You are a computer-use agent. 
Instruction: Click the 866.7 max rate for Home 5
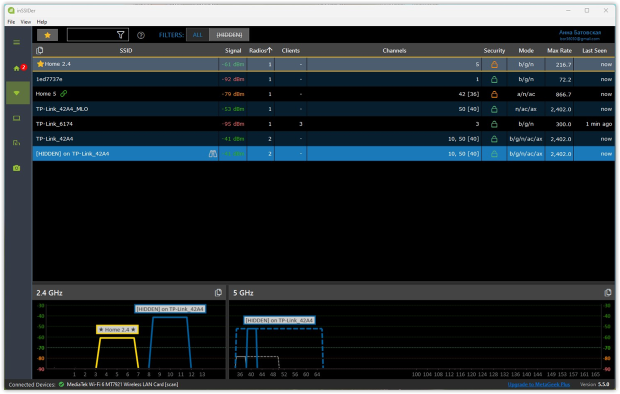[x=563, y=95]
